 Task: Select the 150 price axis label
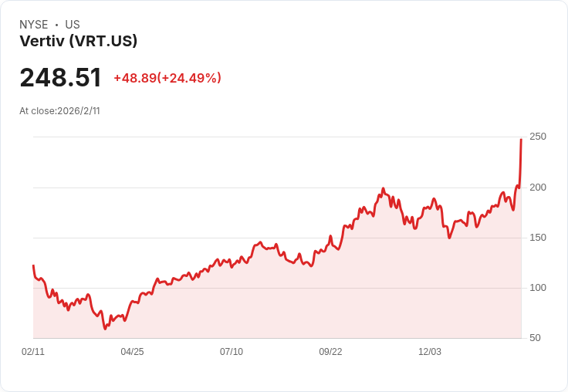coord(537,238)
